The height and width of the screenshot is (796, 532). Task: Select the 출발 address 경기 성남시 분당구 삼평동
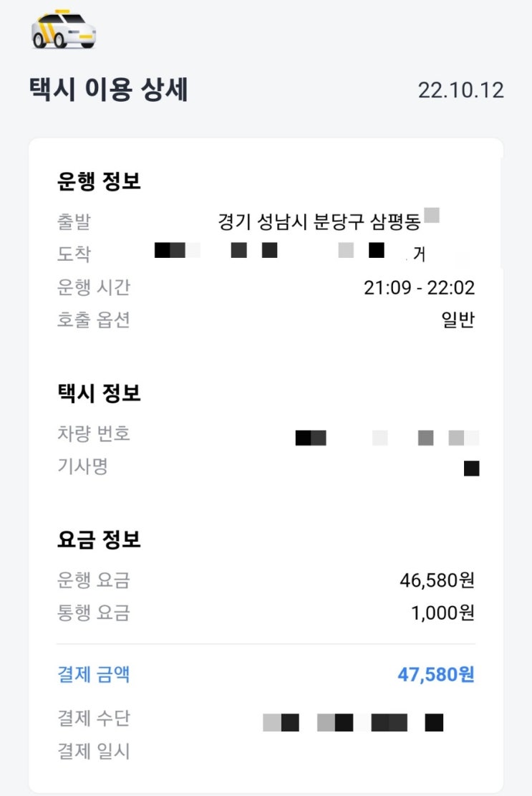(x=319, y=221)
